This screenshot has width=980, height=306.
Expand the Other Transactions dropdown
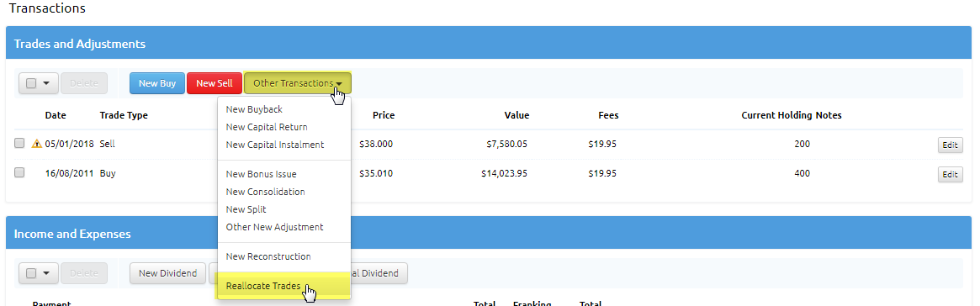[298, 83]
